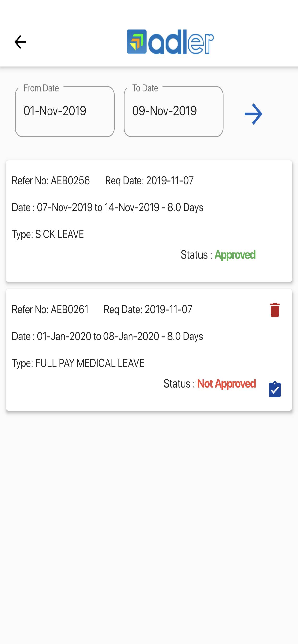Screen dimensions: 298x644
Task: Tap the Approved status label
Action: (235, 255)
